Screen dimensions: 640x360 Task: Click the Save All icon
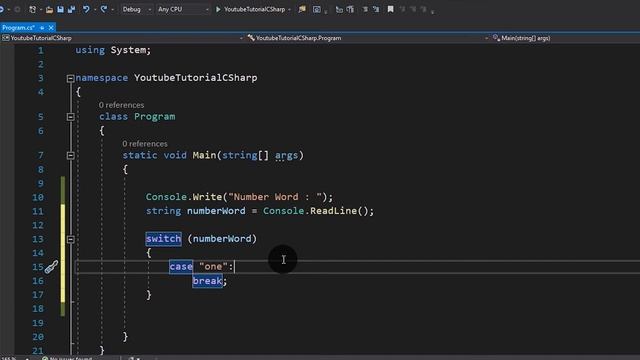[x=71, y=9]
